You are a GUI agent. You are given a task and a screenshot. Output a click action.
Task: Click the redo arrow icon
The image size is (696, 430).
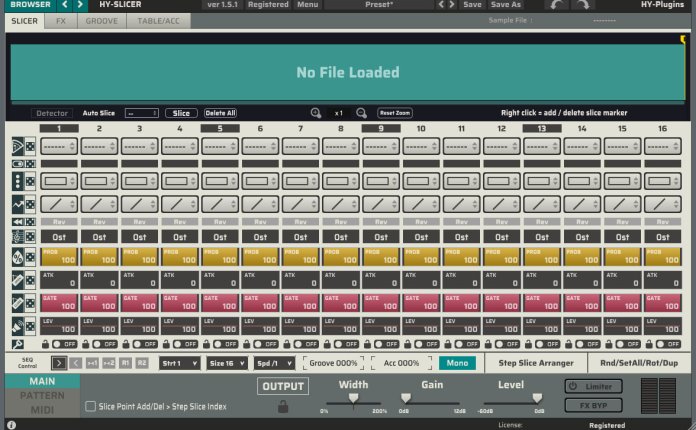coord(582,5)
